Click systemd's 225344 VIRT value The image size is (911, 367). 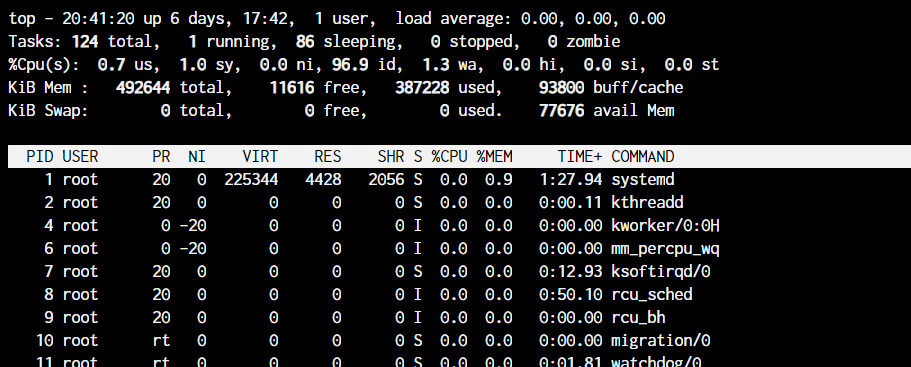[x=251, y=179]
